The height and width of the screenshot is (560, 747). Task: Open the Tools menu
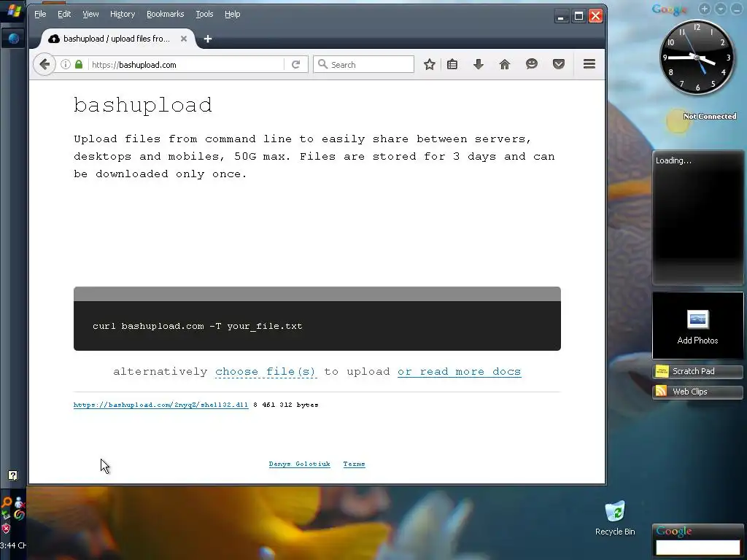tap(204, 14)
